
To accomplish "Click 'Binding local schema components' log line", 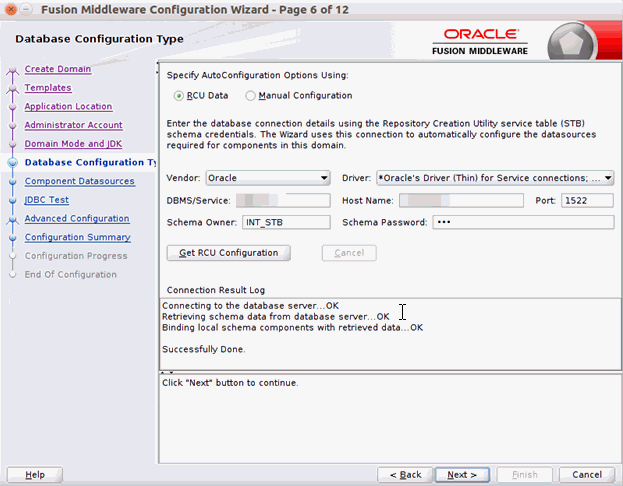I will tap(292, 327).
